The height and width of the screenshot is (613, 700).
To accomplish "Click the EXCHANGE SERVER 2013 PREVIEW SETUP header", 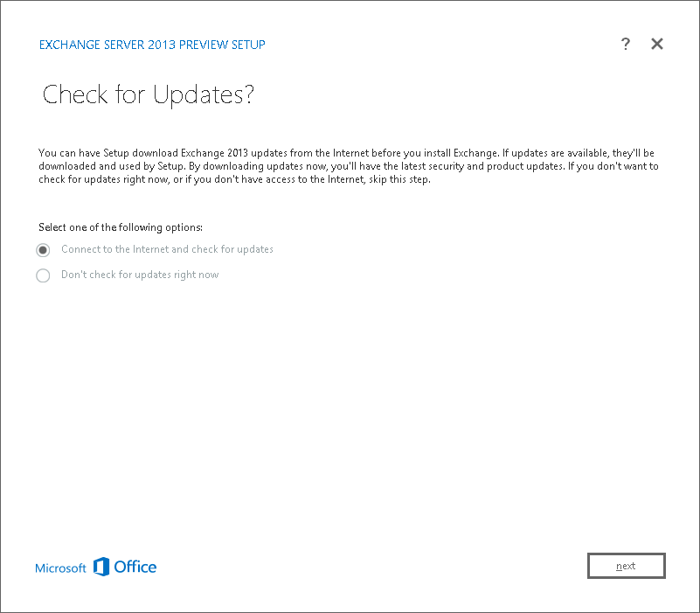I will [152, 45].
